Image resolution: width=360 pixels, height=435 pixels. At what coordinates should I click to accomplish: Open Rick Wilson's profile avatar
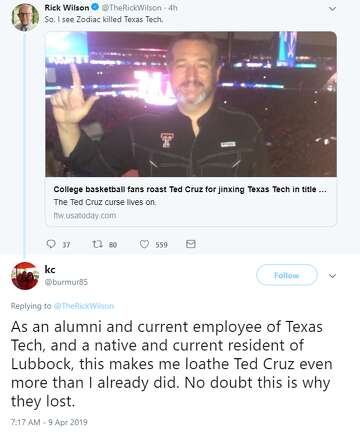25,17
